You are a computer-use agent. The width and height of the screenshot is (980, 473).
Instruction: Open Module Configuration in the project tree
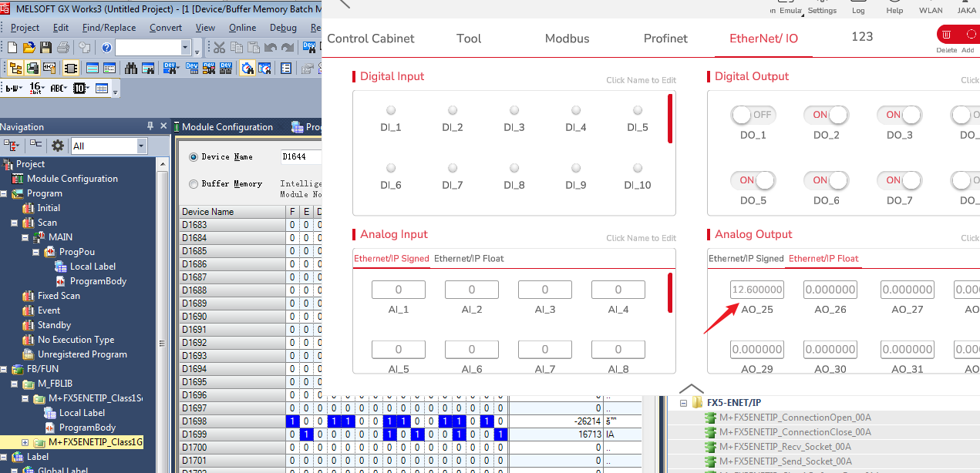72,179
